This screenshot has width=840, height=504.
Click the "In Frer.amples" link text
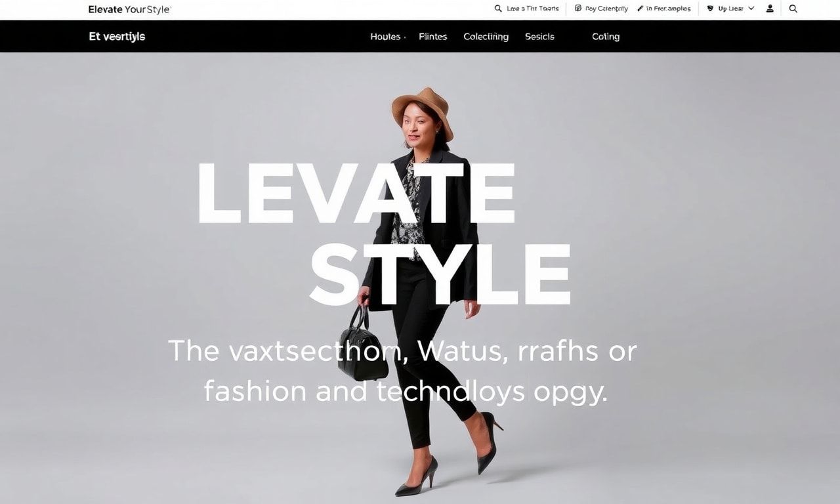click(668, 9)
